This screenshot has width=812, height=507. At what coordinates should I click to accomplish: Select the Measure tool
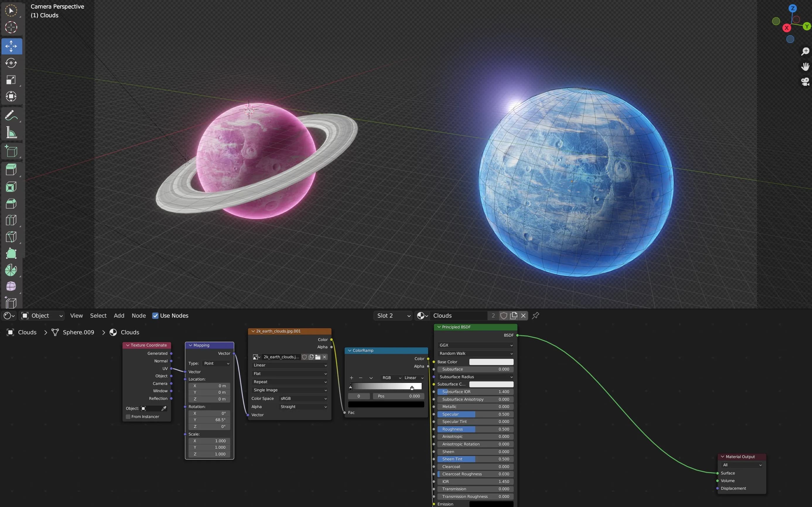[11, 133]
